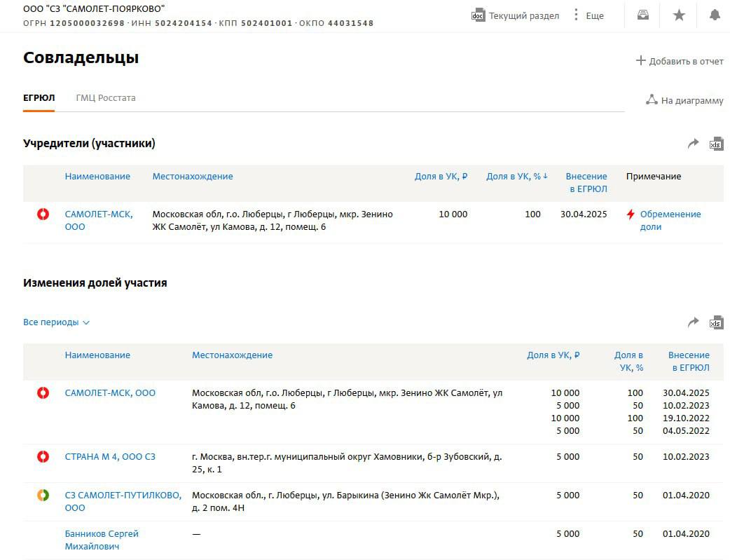Click the inbox tray icon in header
730x560 pixels.
point(643,15)
